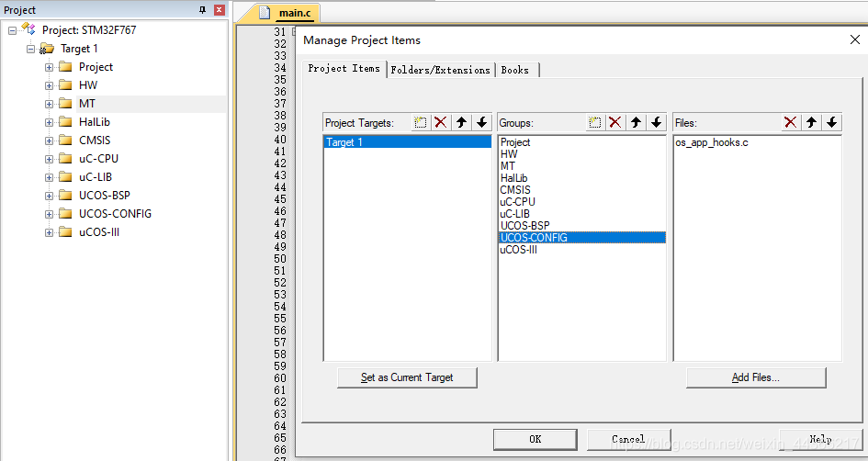868x461 pixels.
Task: Click the main.c file icon in tab
Action: [x=265, y=12]
